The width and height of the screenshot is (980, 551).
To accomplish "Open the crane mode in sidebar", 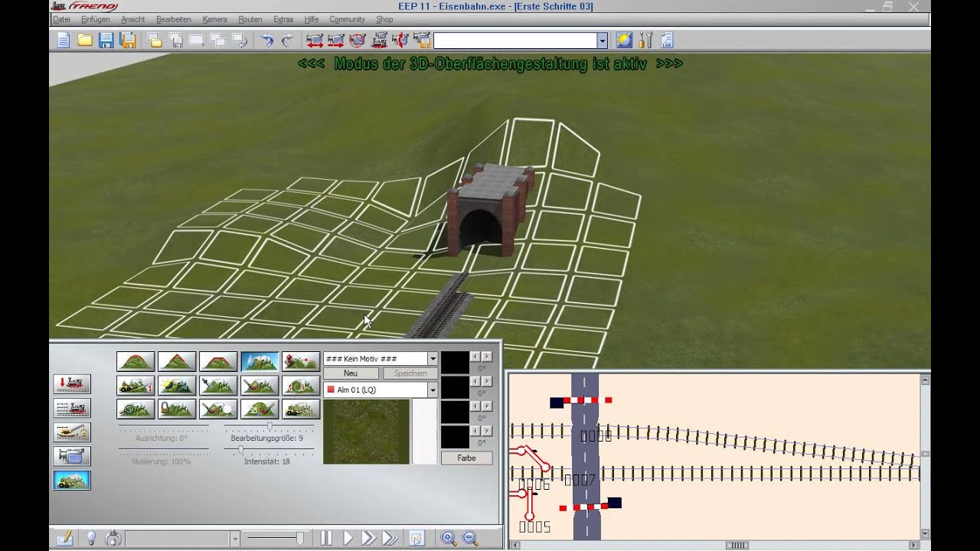I will point(72,432).
